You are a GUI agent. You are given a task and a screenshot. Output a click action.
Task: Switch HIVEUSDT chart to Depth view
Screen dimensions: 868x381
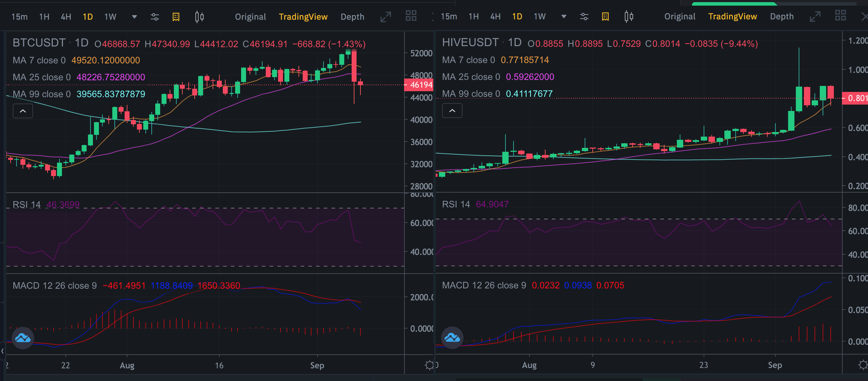click(782, 17)
